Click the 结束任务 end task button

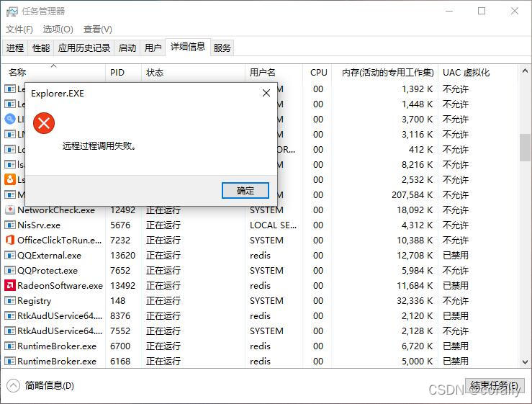(495, 386)
